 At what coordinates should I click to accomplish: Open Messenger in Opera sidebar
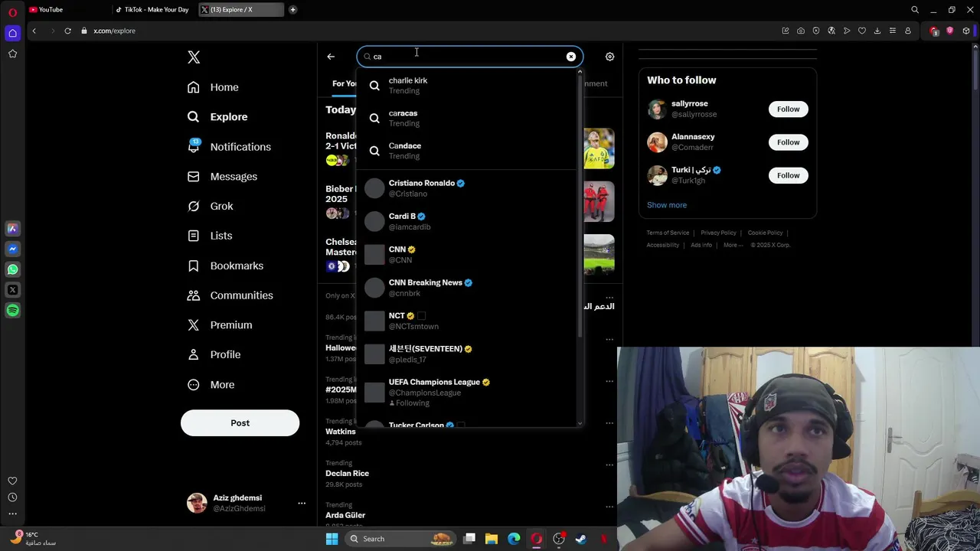pyautogui.click(x=12, y=249)
